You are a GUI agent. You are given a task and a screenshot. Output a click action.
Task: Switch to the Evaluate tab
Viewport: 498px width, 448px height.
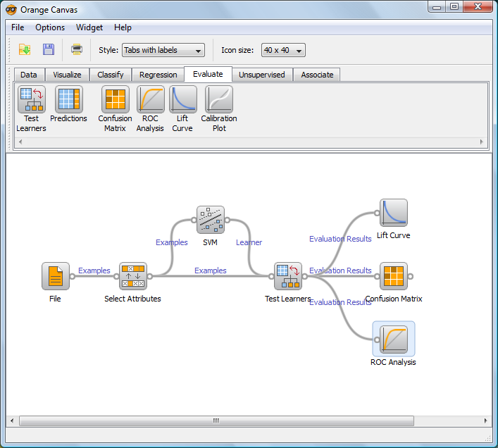[208, 74]
